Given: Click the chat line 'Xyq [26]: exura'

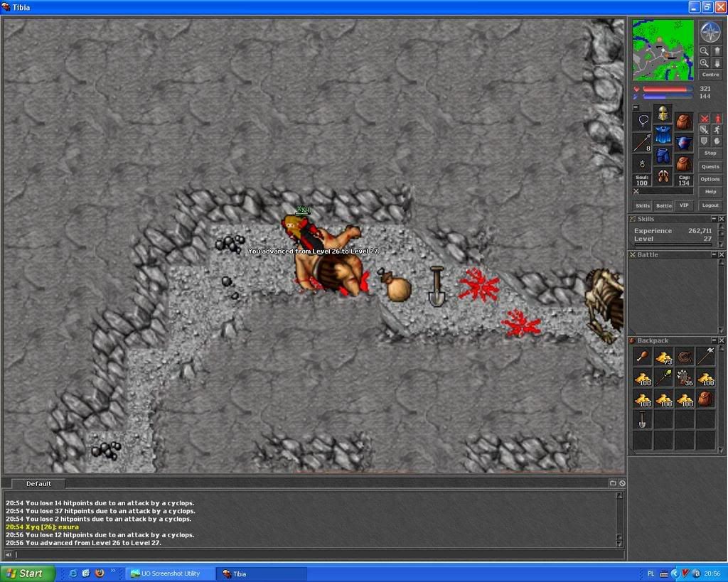Looking at the screenshot, I should pyautogui.click(x=42, y=527).
